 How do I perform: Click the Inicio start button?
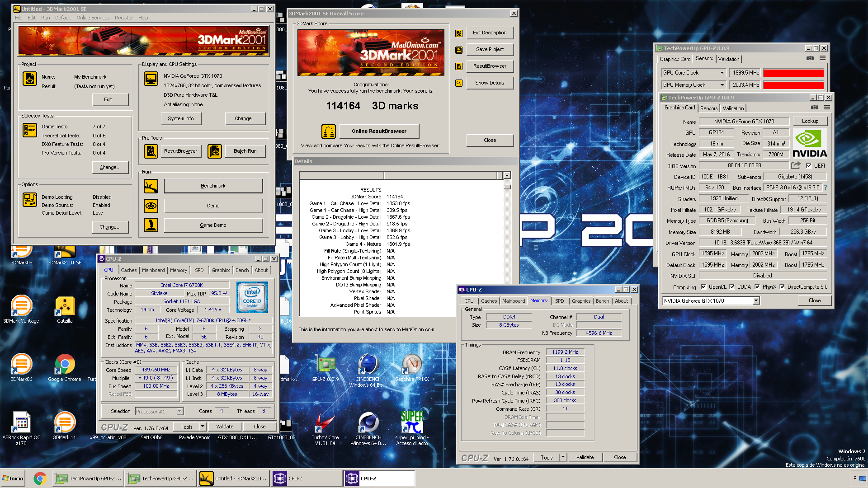click(x=13, y=479)
